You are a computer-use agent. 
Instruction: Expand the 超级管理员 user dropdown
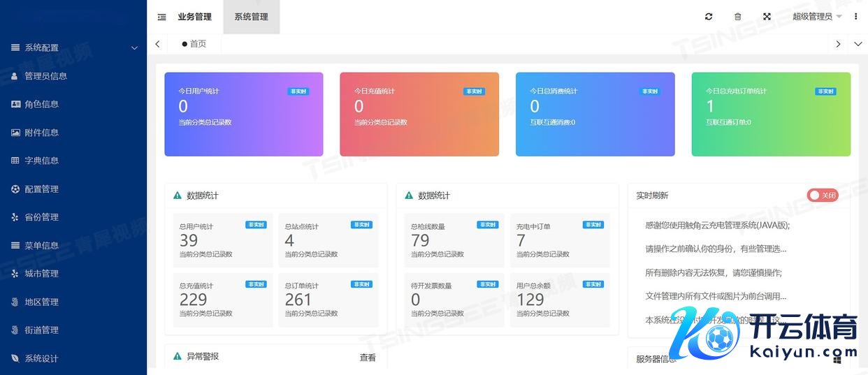point(816,17)
